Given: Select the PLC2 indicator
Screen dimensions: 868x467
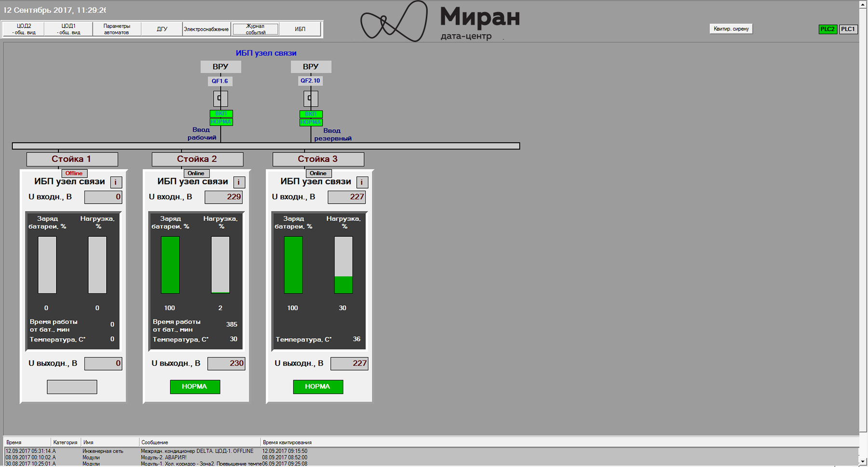Looking at the screenshot, I should pyautogui.click(x=827, y=29).
